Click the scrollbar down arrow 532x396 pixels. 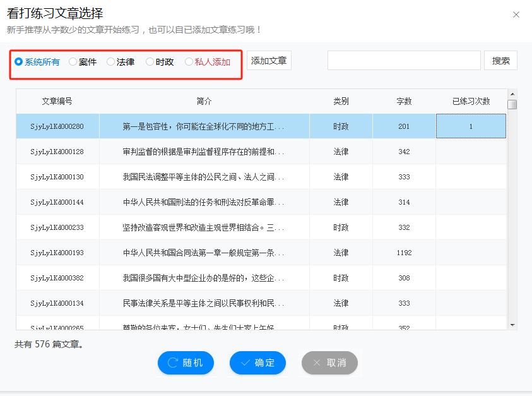(512, 325)
